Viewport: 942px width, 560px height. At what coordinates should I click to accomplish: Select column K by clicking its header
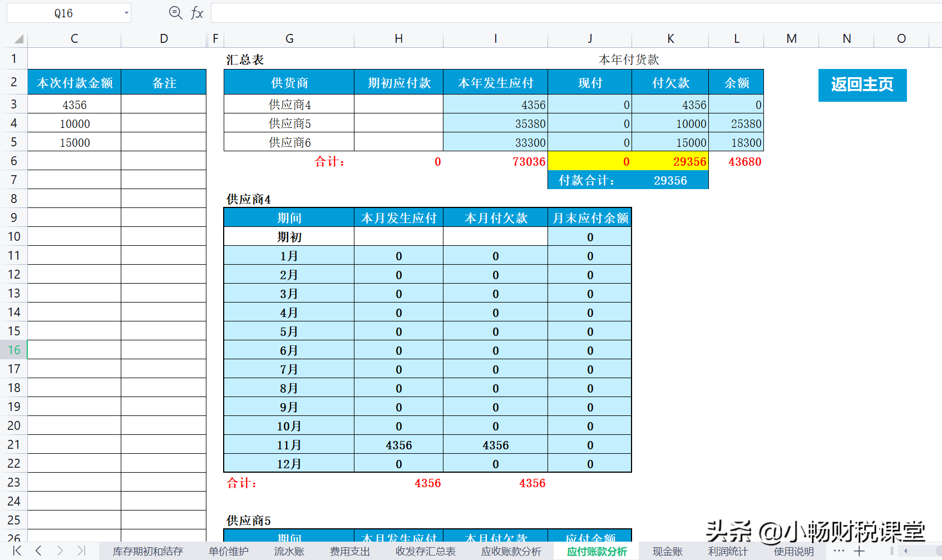pyautogui.click(x=670, y=38)
